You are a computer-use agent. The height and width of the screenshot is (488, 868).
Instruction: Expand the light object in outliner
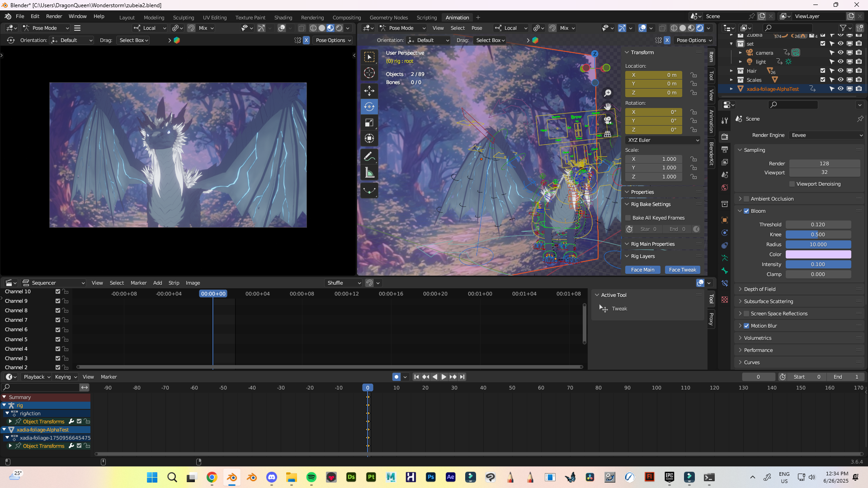pyautogui.click(x=741, y=62)
